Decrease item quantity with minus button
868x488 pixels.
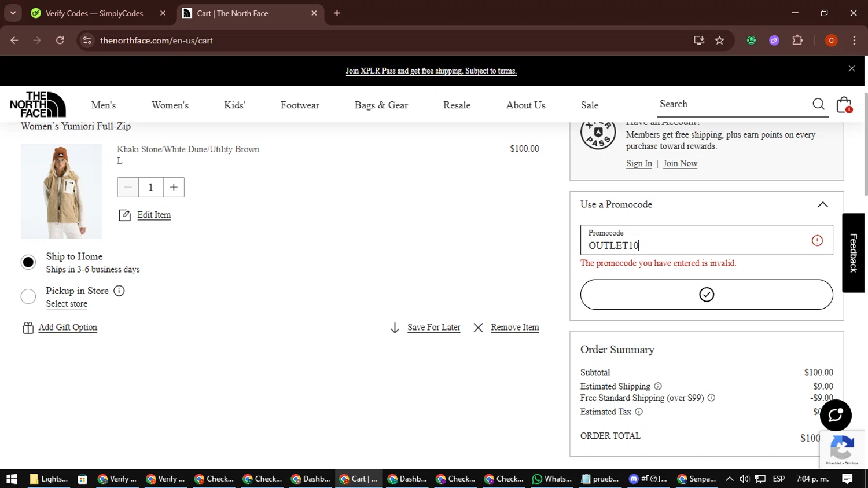pyautogui.click(x=128, y=187)
